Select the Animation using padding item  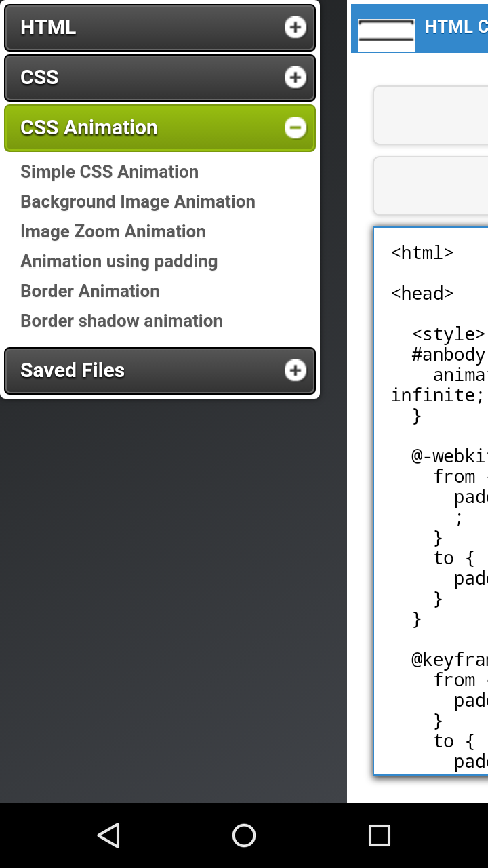pyautogui.click(x=119, y=261)
